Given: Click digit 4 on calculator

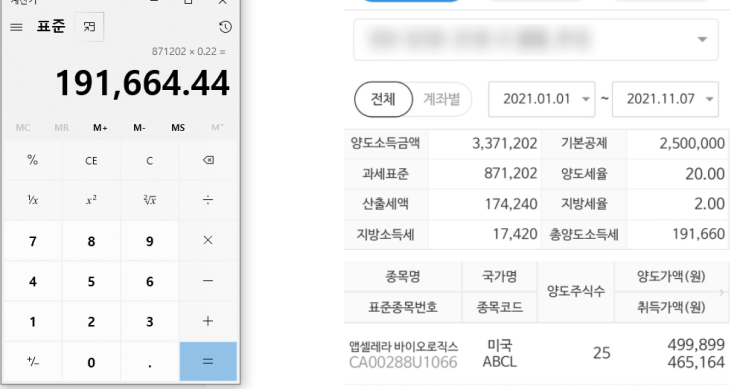Looking at the screenshot, I should point(33,281).
